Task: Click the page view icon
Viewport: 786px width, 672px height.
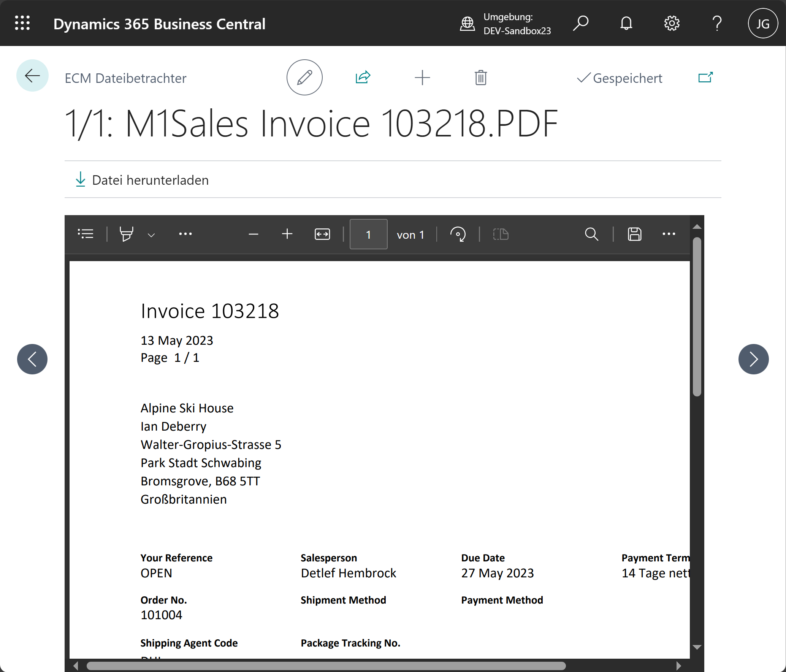Action: (x=501, y=234)
